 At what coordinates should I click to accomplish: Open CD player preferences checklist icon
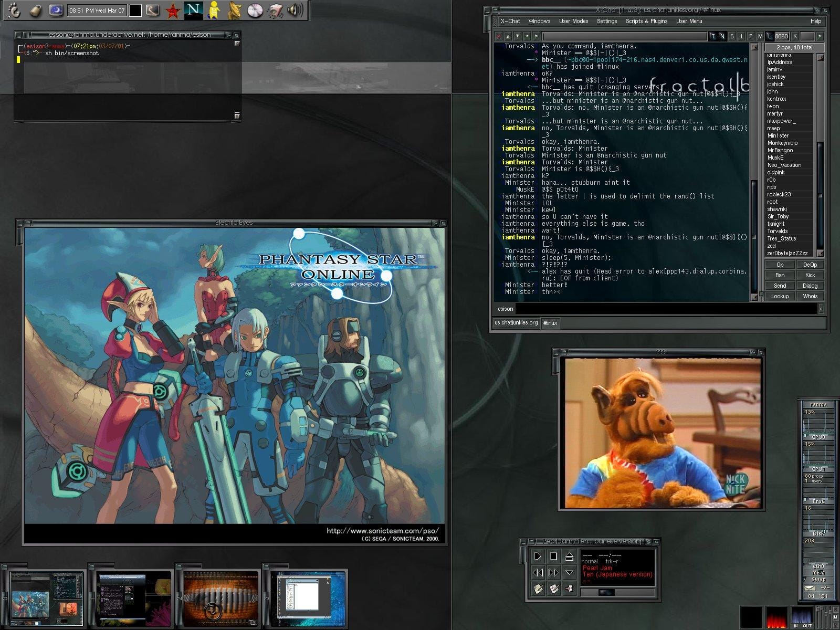(x=553, y=589)
